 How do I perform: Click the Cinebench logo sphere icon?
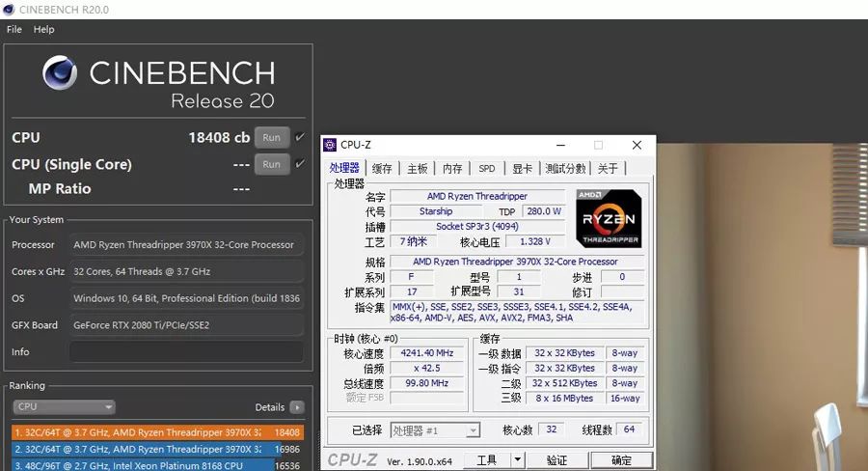click(60, 74)
